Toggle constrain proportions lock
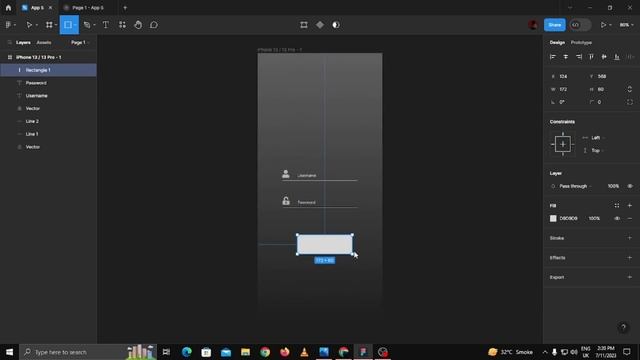The height and width of the screenshot is (360, 640). tap(629, 89)
